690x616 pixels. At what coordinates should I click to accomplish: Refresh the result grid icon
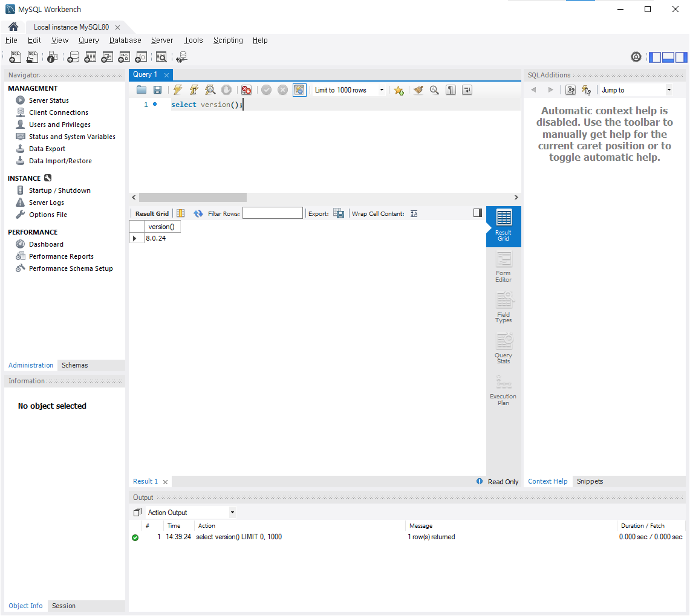[198, 213]
